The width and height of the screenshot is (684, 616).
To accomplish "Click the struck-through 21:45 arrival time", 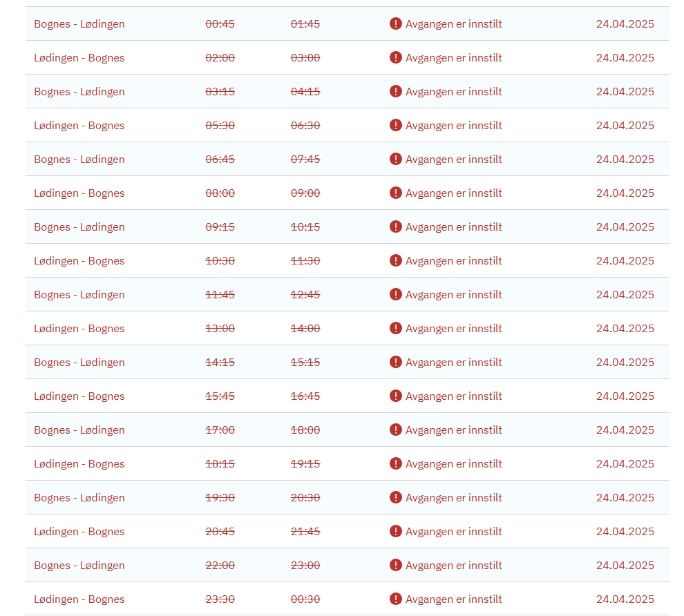I will click(x=305, y=532).
